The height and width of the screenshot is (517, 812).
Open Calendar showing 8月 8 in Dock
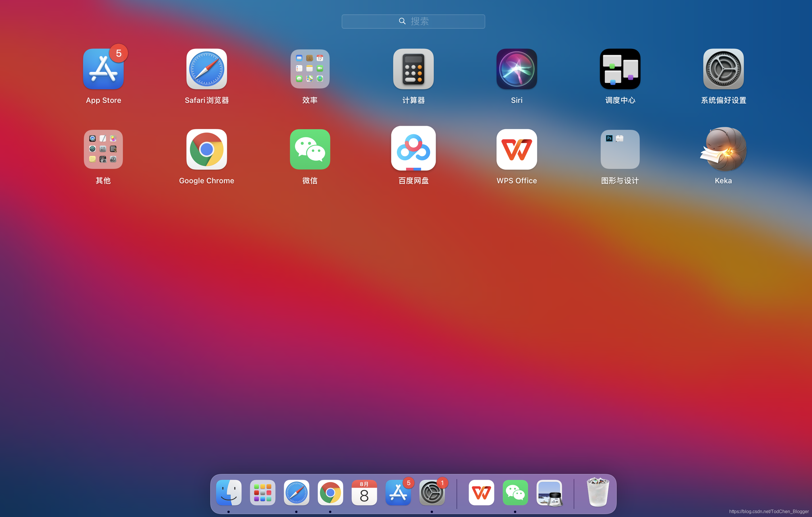[364, 493]
